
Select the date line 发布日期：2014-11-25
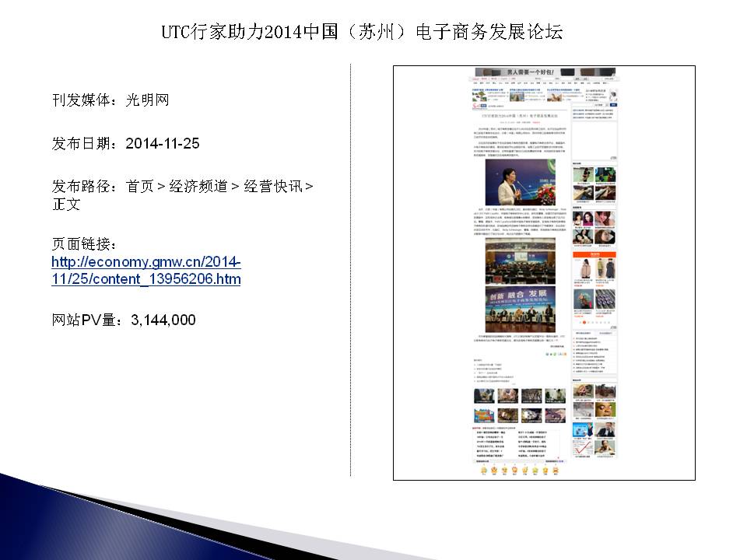pos(125,143)
